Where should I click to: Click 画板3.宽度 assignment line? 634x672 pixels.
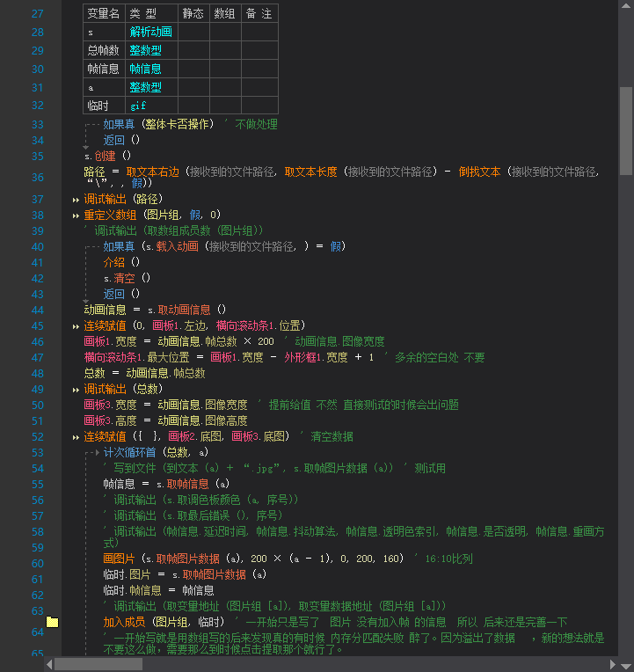coord(166,405)
